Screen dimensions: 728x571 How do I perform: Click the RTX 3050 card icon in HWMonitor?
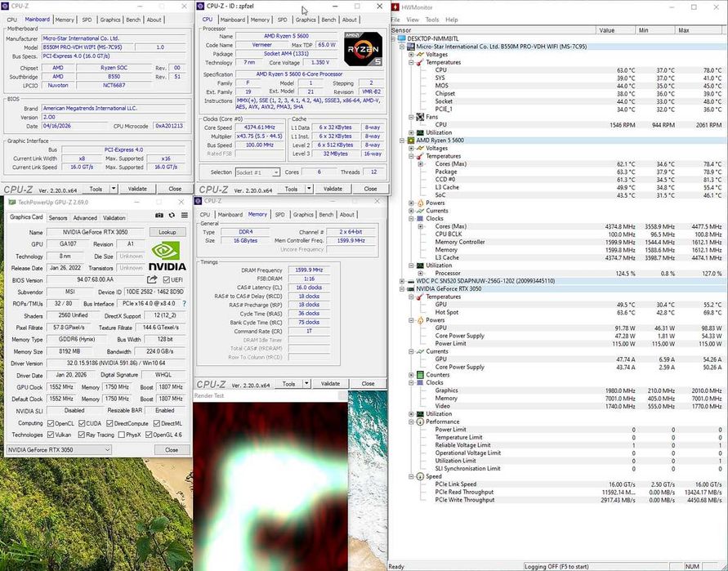point(411,288)
